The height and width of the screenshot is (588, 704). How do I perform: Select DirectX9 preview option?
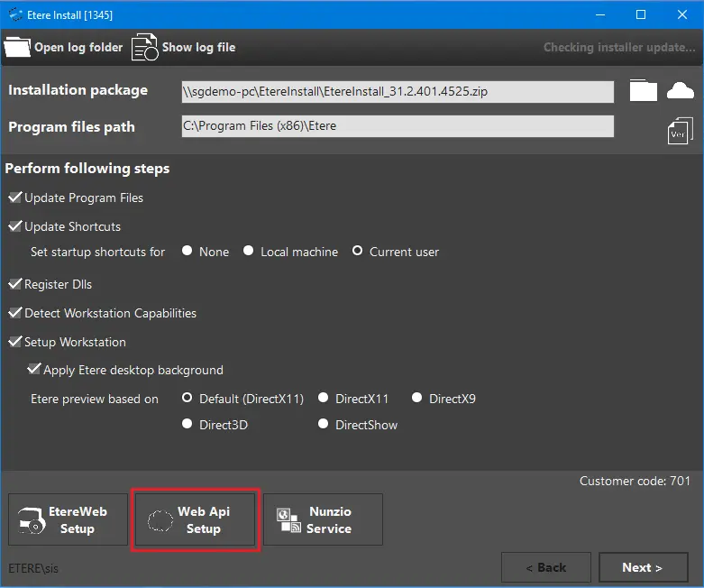pyautogui.click(x=417, y=398)
